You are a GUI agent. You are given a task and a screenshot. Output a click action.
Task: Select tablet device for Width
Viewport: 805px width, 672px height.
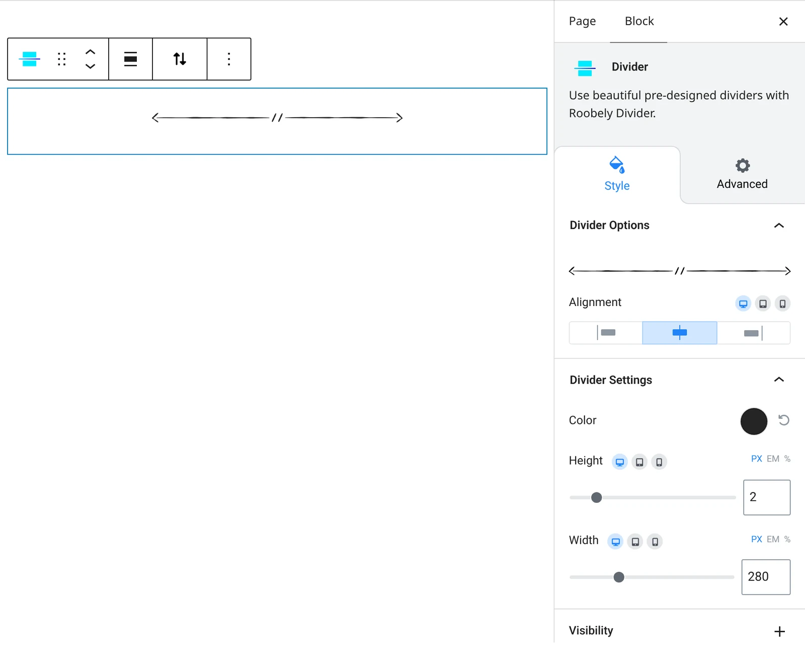635,541
